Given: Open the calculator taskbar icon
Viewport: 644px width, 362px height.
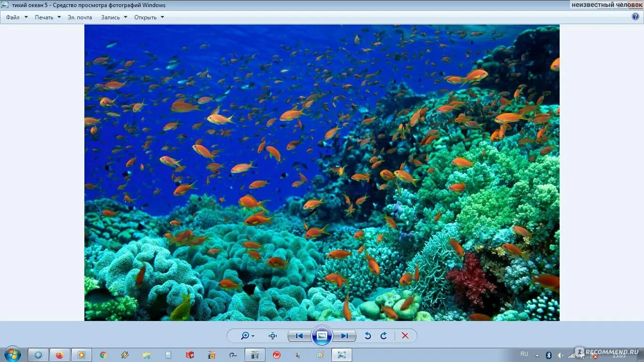Looking at the screenshot, I should pyautogui.click(x=168, y=355).
